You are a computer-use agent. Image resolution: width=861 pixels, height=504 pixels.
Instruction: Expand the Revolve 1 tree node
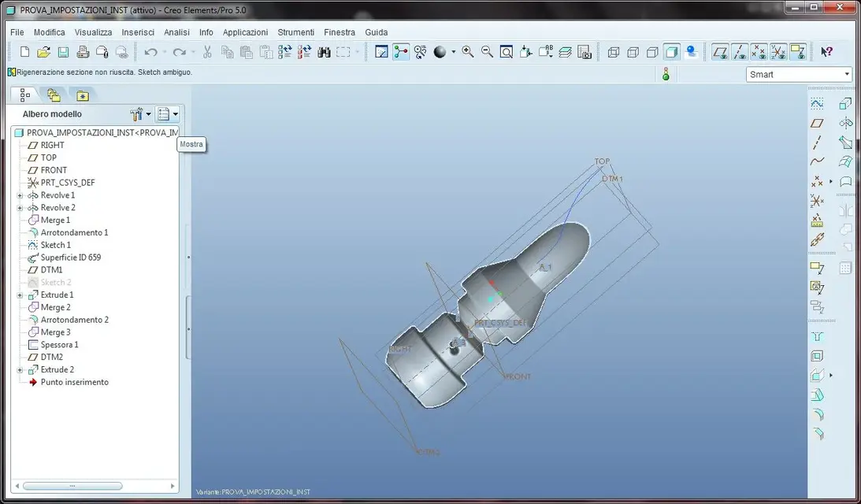pyautogui.click(x=20, y=195)
